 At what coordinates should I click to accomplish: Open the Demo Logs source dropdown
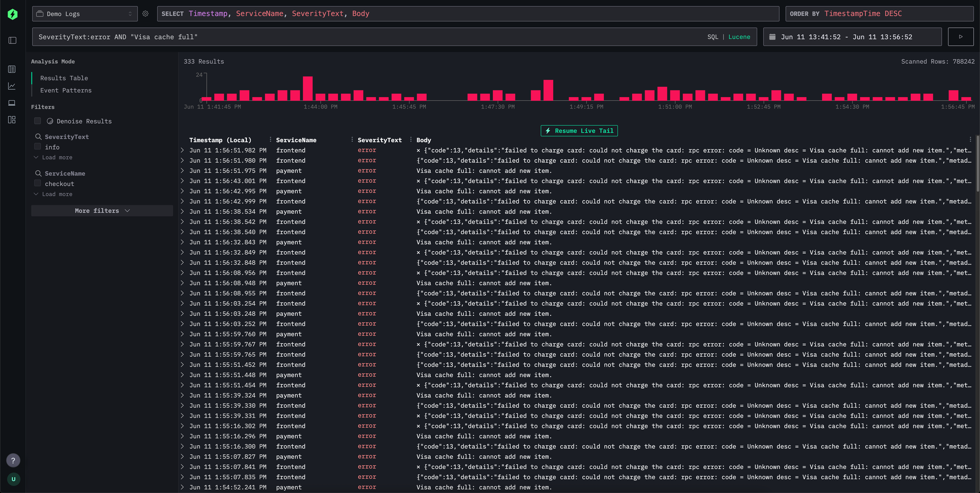[x=85, y=14]
